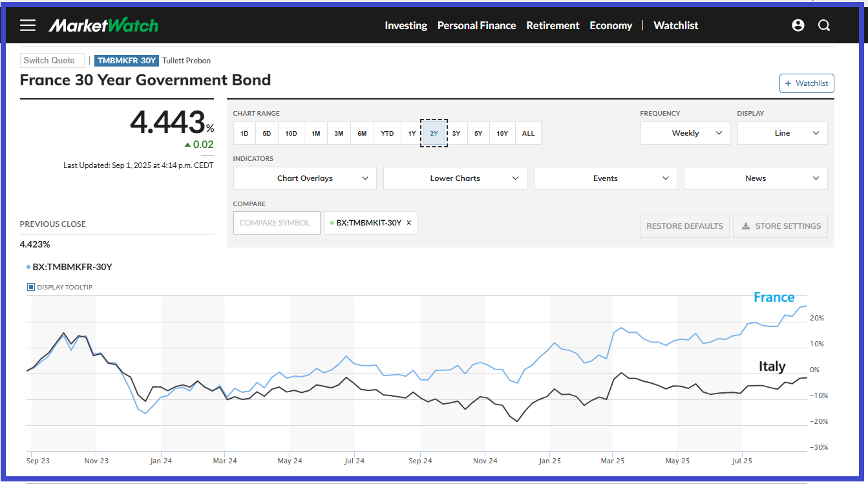Open the user profile icon
The height and width of the screenshot is (484, 868).
[x=798, y=25]
